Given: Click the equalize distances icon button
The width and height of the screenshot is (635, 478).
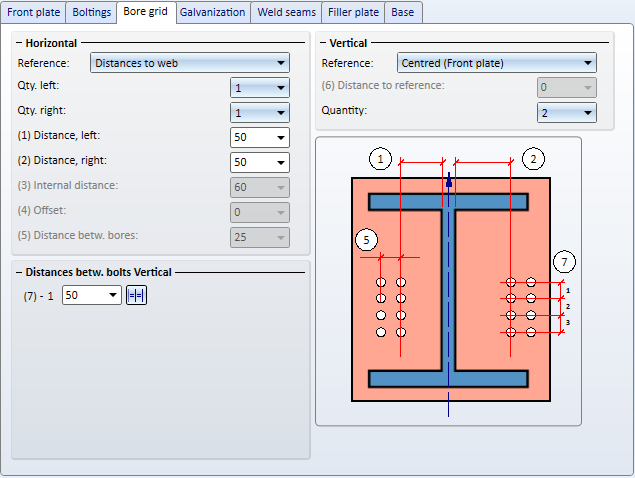Looking at the screenshot, I should (x=136, y=296).
